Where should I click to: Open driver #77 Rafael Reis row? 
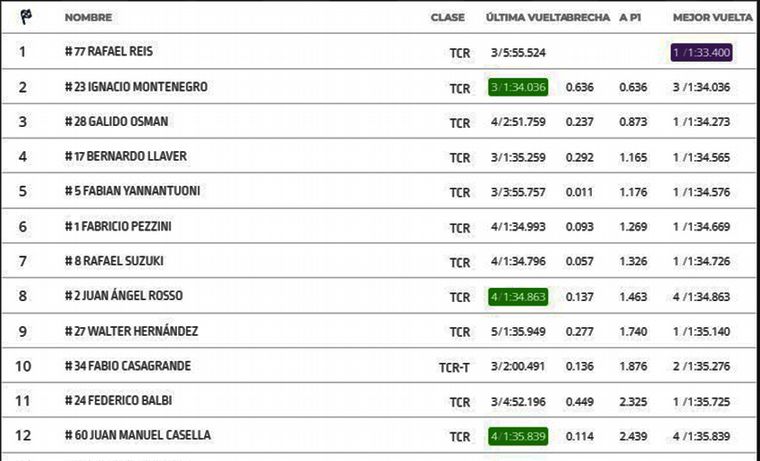click(108, 52)
